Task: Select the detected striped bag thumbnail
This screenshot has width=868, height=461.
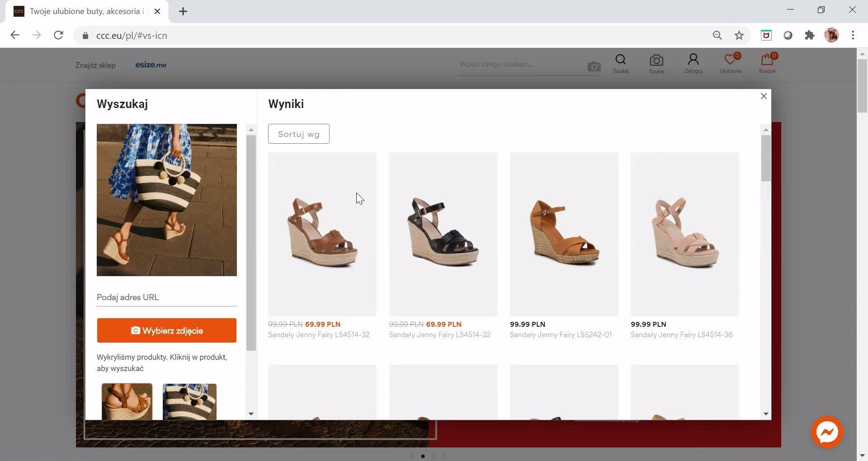Action: point(189,402)
